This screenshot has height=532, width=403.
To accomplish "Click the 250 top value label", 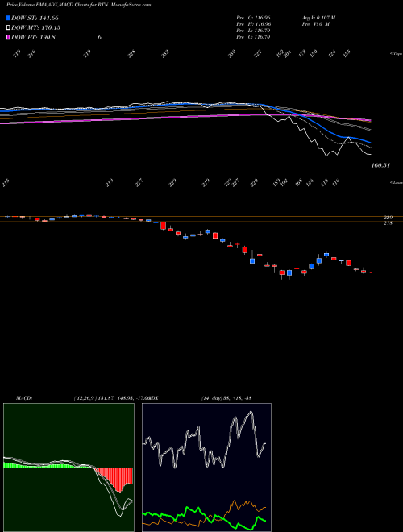I will pos(231,54).
